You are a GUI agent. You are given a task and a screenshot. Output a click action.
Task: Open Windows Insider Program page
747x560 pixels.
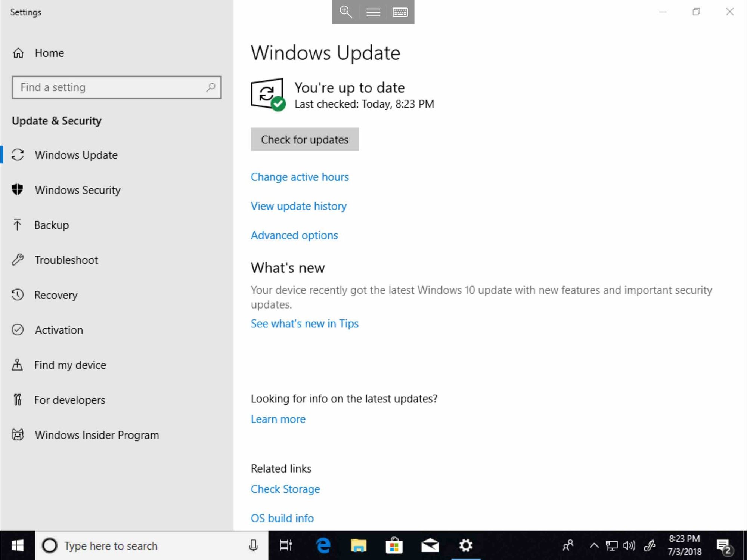click(x=97, y=435)
